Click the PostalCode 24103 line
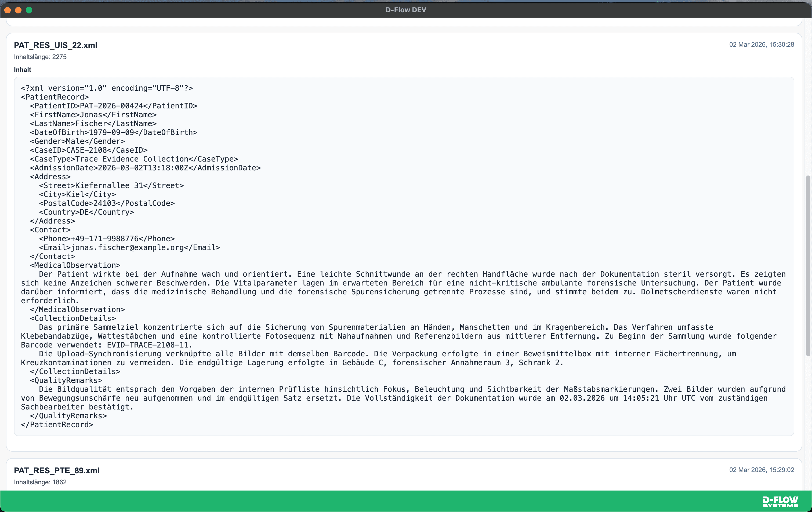Screen dimensions: 812x512 click(107, 203)
